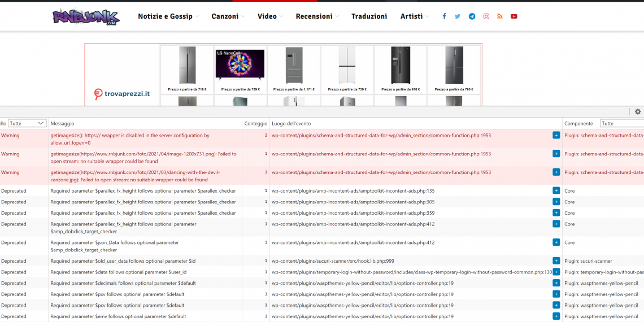Go to the Traduzioni menu item
This screenshot has width=644, height=322.
(369, 16)
